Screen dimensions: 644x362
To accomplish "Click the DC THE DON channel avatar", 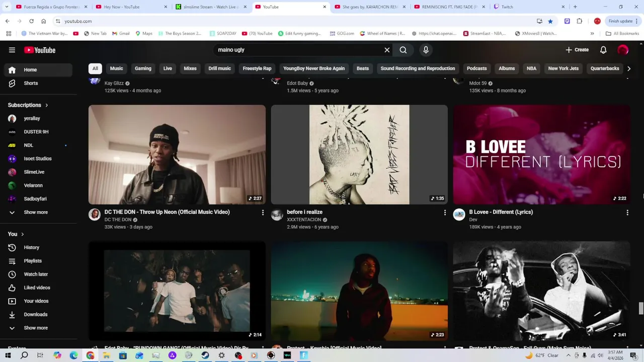I will pyautogui.click(x=95, y=215).
